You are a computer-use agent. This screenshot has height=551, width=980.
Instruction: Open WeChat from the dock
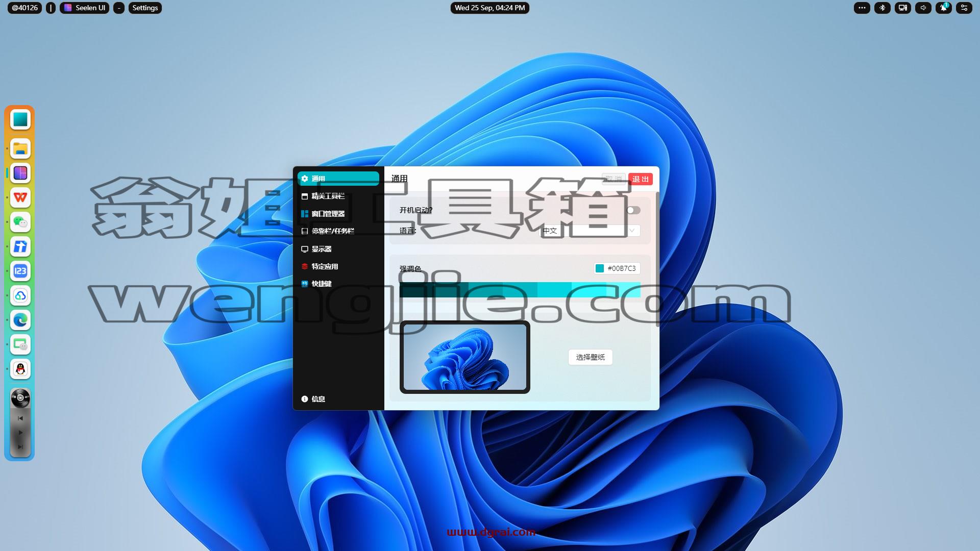(x=20, y=222)
